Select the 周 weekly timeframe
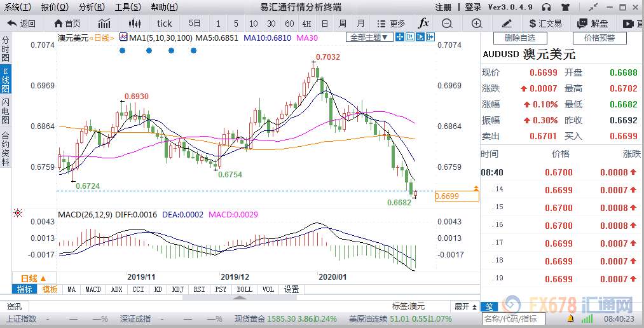644x328 pixels. (x=342, y=24)
